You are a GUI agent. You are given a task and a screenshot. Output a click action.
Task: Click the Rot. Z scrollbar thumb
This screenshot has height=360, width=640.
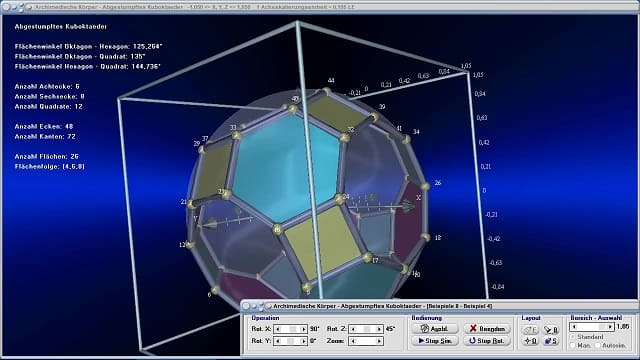[367, 329]
